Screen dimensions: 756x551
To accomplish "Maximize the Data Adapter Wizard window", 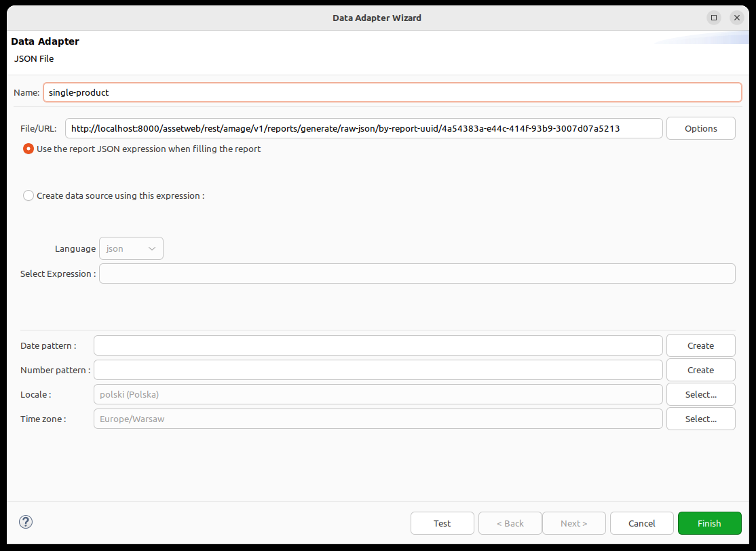I will click(713, 18).
